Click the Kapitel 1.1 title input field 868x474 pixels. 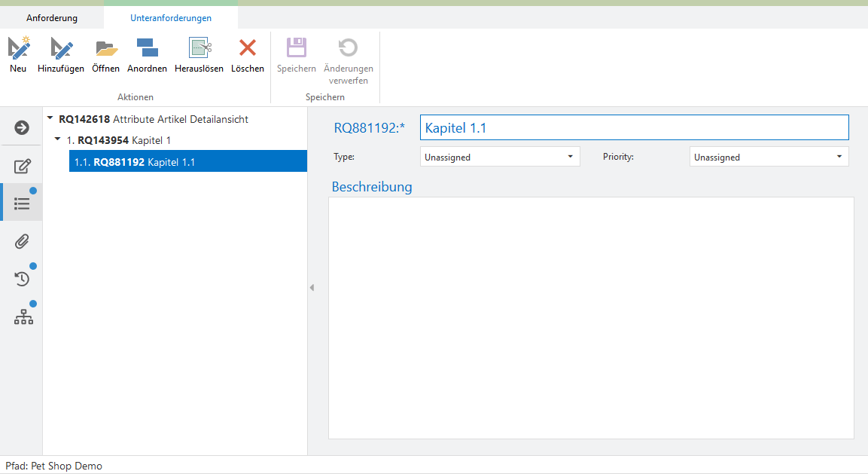click(633, 128)
